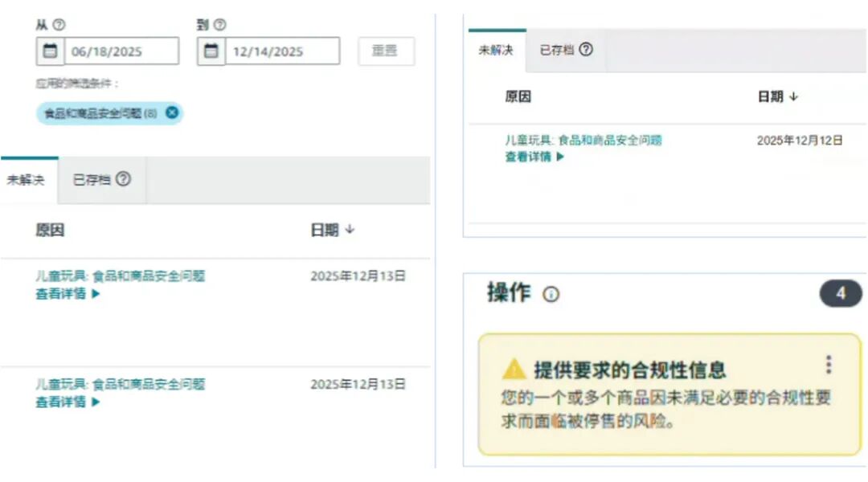Click the info icon beside the 操作 heading
This screenshot has height=482, width=868.
[x=551, y=294]
